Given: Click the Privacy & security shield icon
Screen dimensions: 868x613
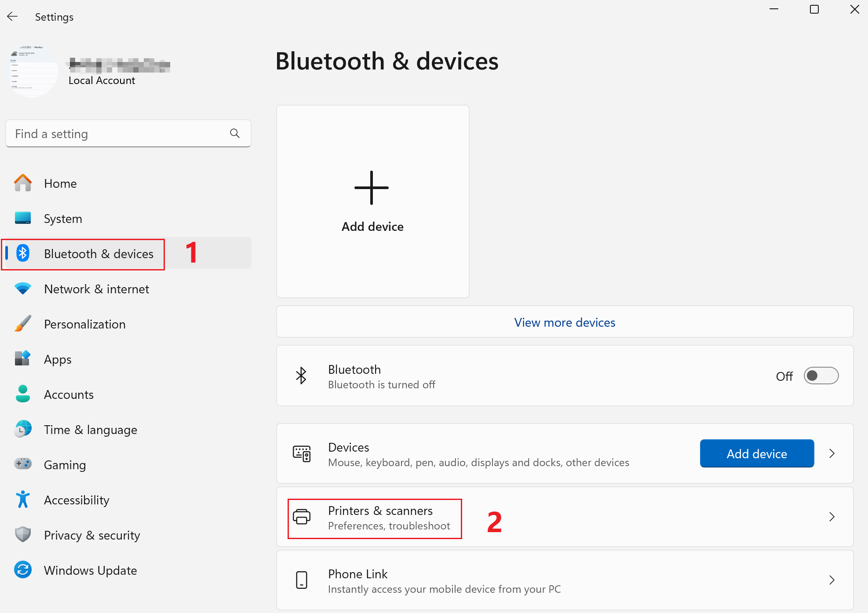Looking at the screenshot, I should [x=23, y=535].
